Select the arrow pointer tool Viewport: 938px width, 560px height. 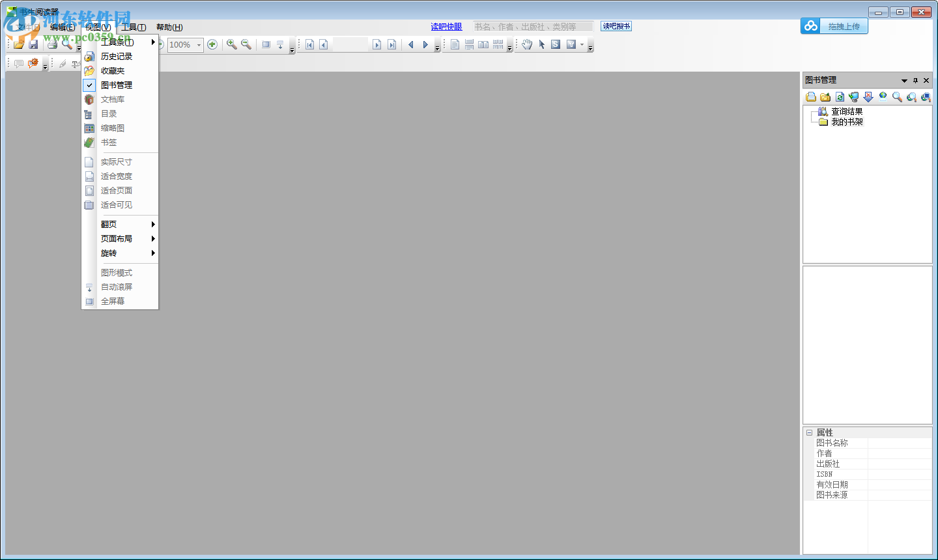541,44
